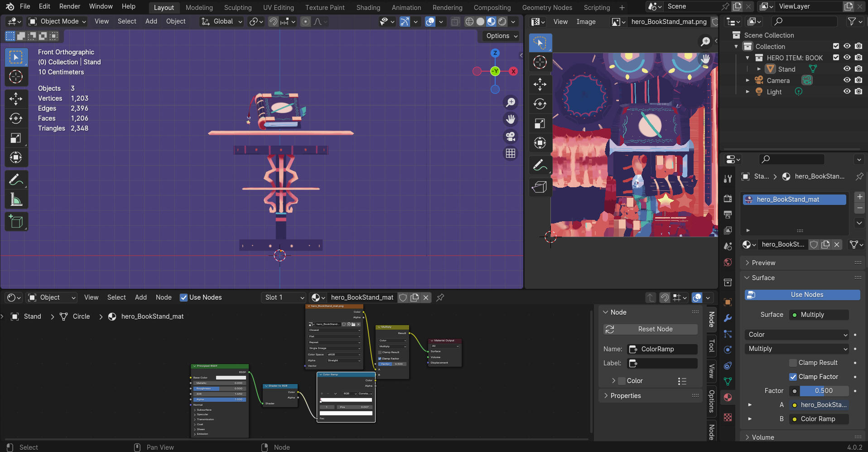Uncheck Use Nodes in node editor header
This screenshot has width=868, height=452.
click(184, 297)
